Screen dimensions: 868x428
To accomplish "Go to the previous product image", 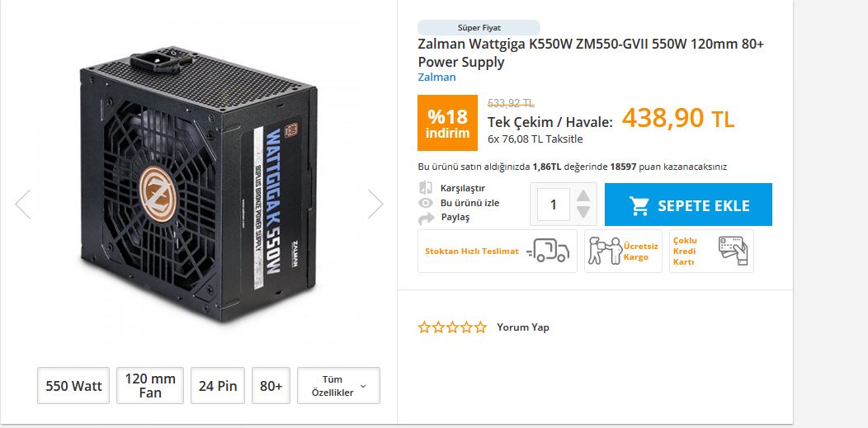I will click(23, 204).
